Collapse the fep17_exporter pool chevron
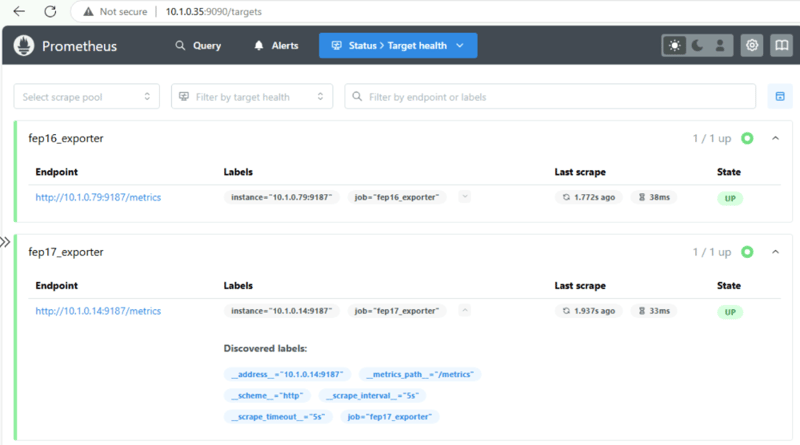The height and width of the screenshot is (445, 800). (776, 252)
